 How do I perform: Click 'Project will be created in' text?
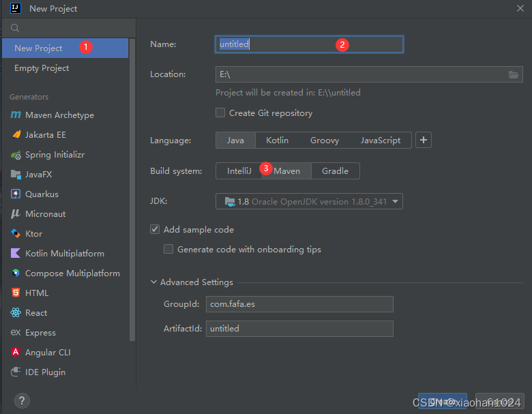pos(288,93)
